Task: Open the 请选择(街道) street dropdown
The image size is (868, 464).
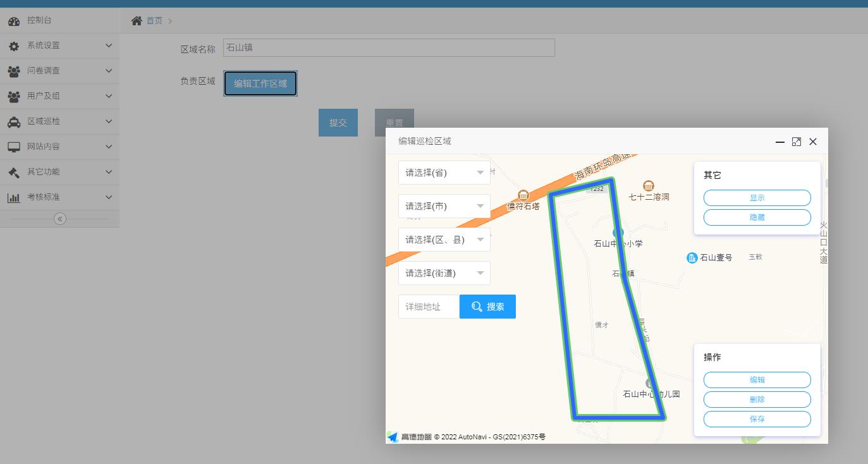Action: 444,273
